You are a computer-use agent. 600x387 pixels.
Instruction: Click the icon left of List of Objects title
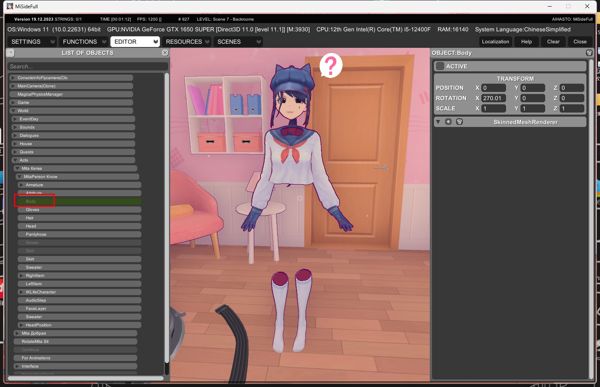coord(10,53)
